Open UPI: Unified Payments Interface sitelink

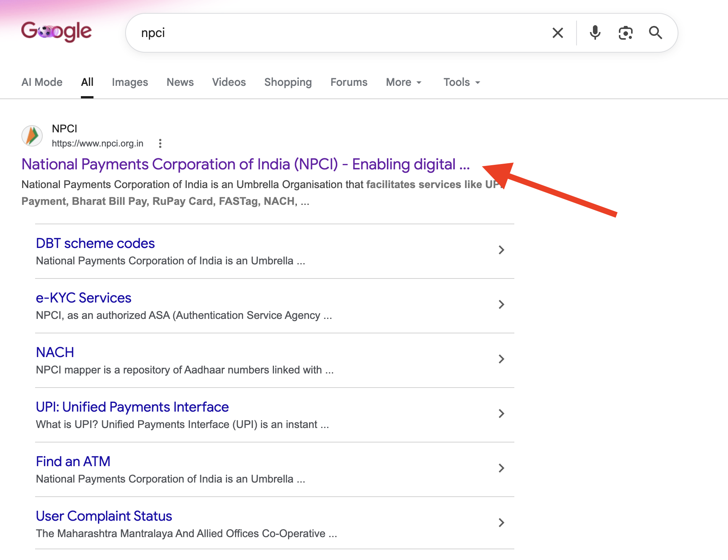coord(132,407)
